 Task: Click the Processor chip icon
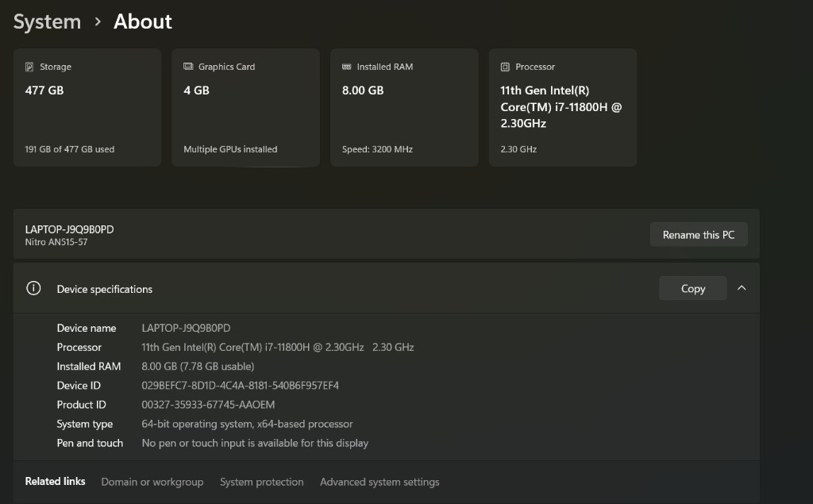point(505,67)
